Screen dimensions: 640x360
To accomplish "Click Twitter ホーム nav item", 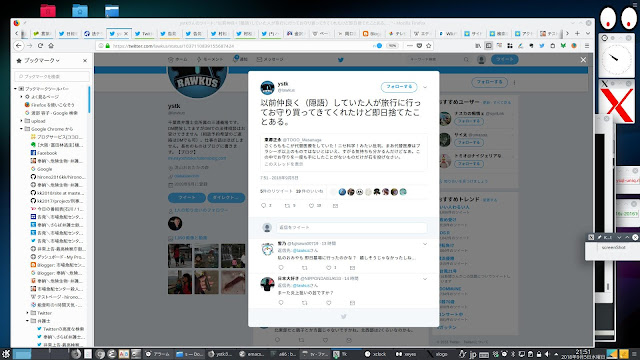I will pyautogui.click(x=178, y=60).
